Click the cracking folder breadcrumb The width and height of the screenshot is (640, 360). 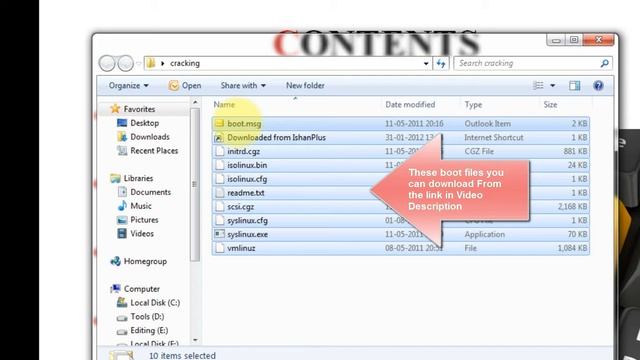click(x=185, y=63)
